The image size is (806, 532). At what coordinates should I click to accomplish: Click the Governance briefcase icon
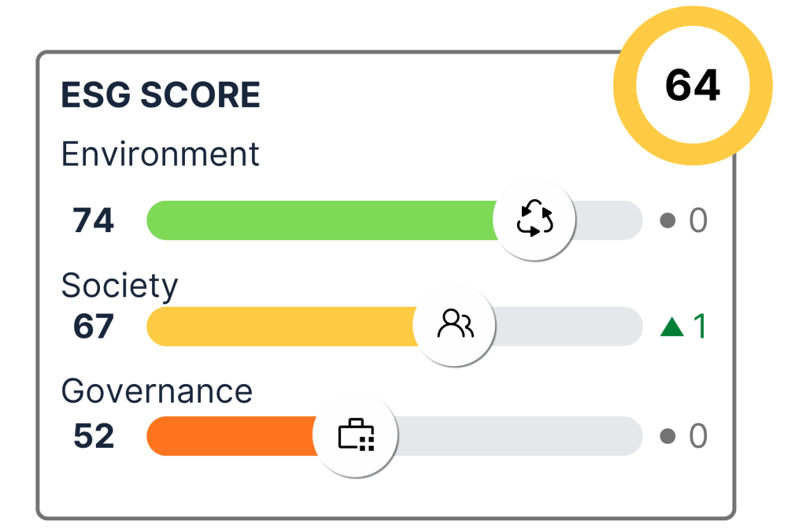[x=356, y=434]
